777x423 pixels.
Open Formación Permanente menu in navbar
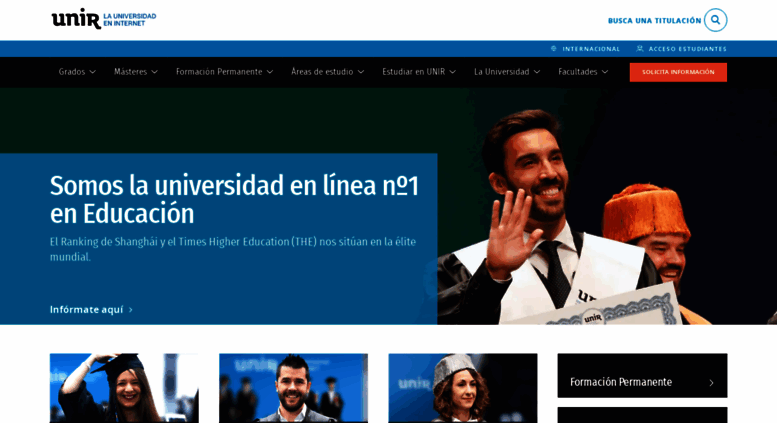coord(219,72)
